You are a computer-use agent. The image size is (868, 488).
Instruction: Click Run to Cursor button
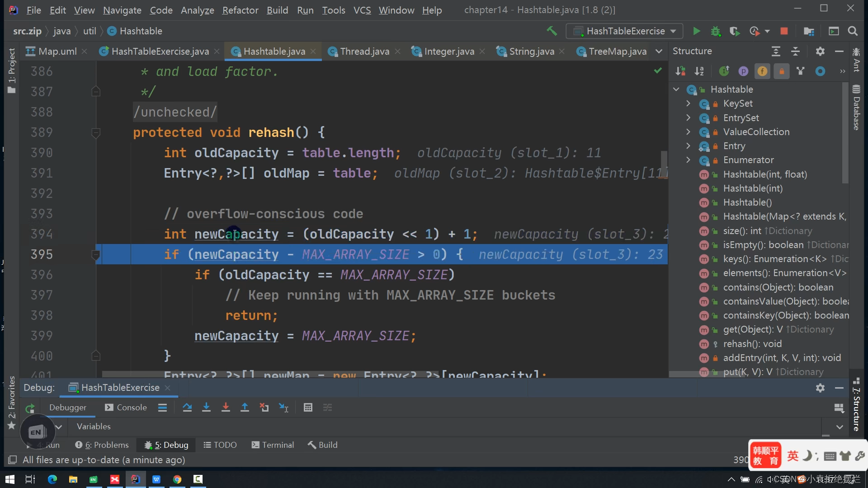(283, 408)
